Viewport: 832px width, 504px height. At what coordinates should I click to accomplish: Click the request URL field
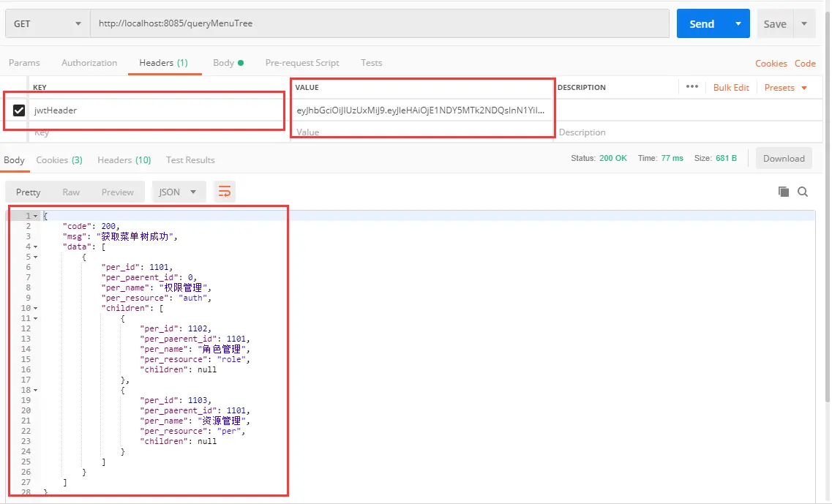[379, 24]
